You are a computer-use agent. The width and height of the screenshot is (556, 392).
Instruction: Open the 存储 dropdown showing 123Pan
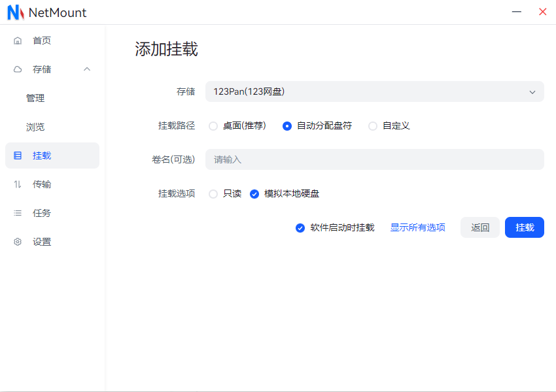[x=374, y=91]
